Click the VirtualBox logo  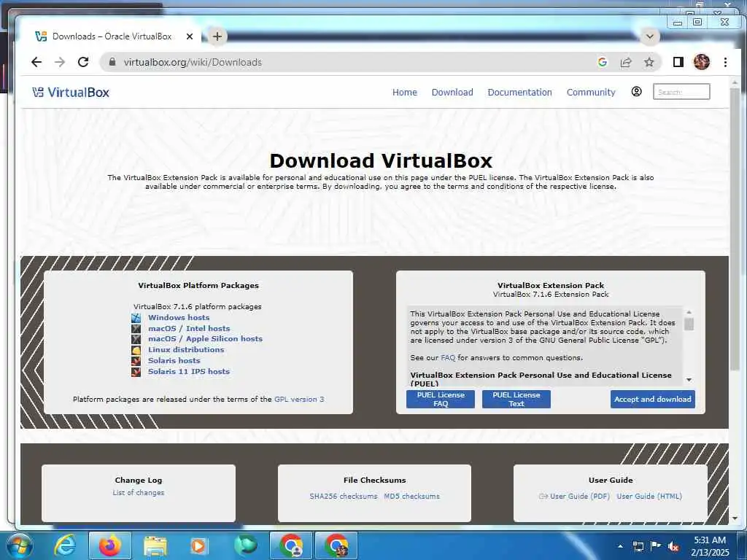point(71,92)
